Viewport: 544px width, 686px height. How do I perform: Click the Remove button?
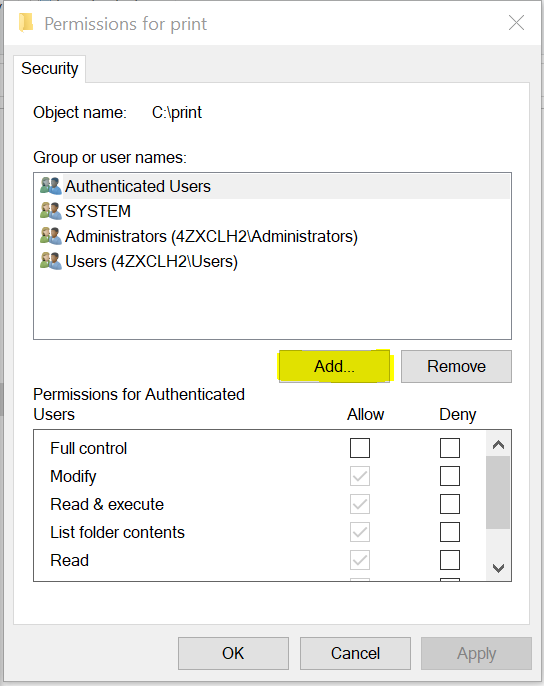(x=456, y=366)
